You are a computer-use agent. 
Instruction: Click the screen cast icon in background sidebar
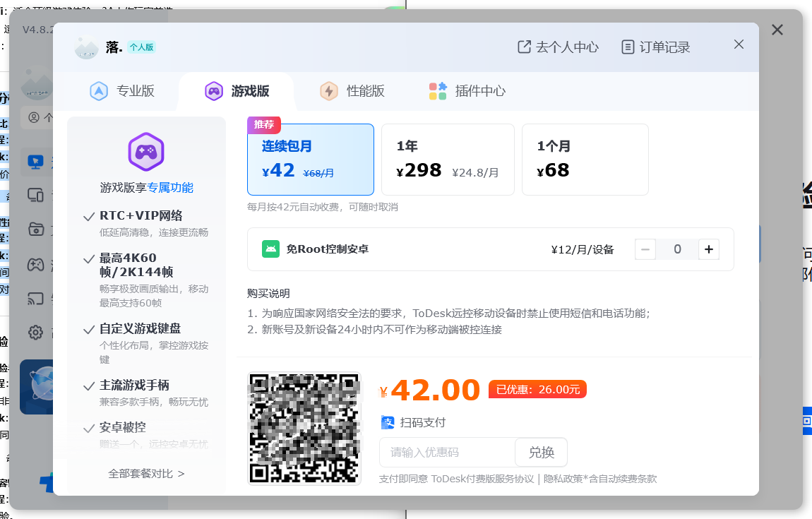point(36,299)
